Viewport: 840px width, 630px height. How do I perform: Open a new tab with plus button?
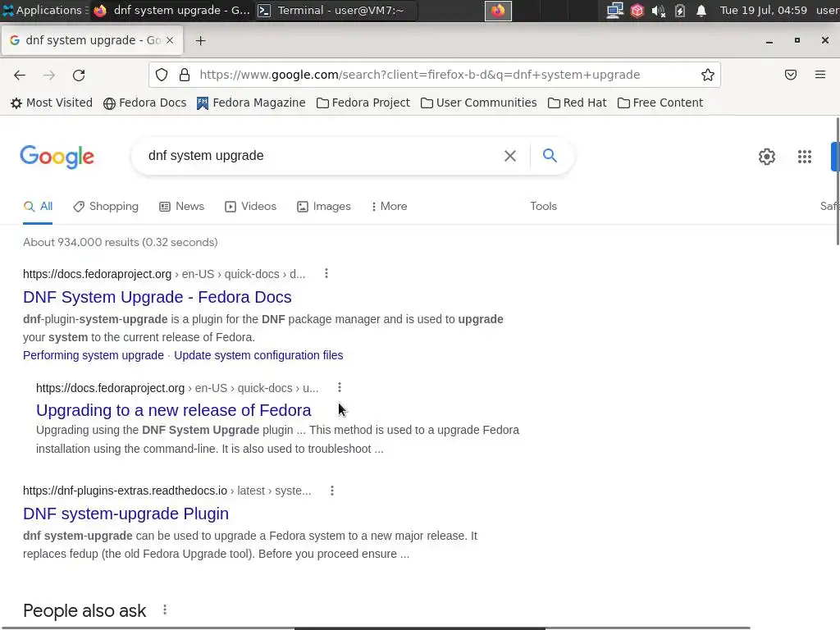(200, 41)
